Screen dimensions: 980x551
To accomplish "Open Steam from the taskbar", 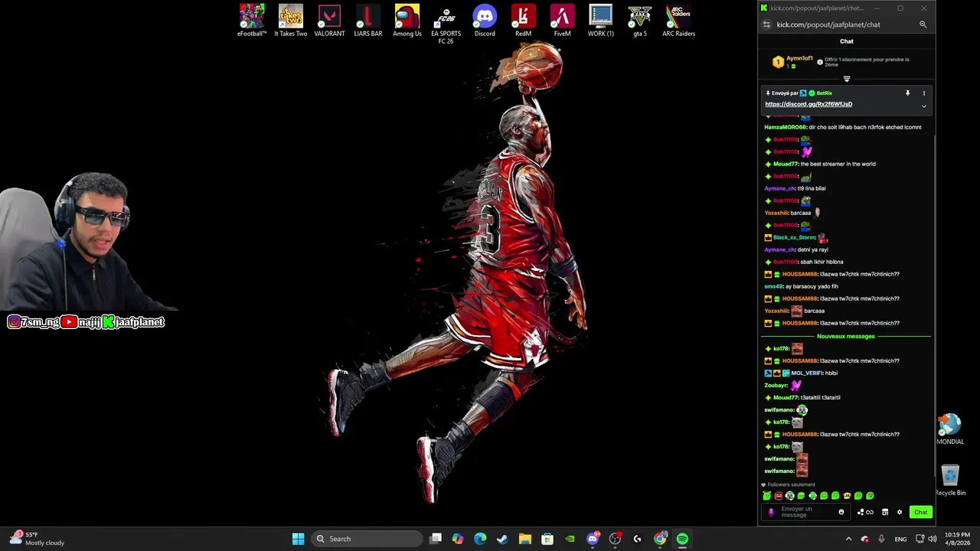I will [502, 539].
